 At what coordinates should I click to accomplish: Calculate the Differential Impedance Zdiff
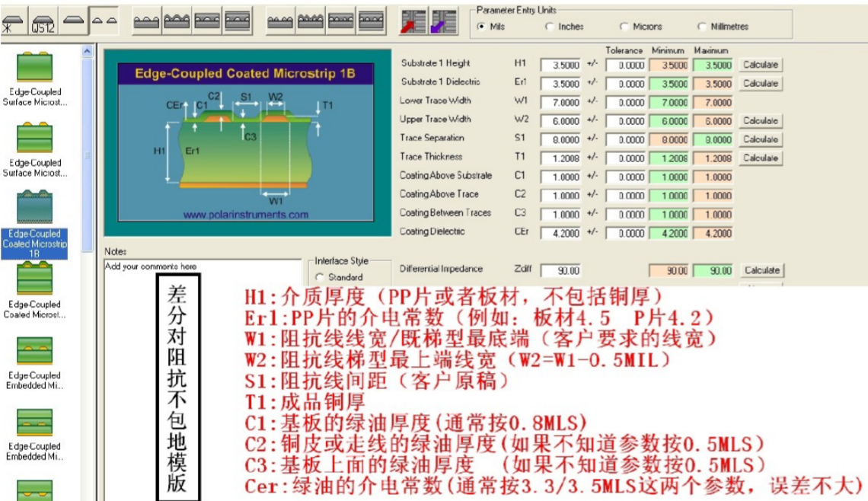(761, 270)
